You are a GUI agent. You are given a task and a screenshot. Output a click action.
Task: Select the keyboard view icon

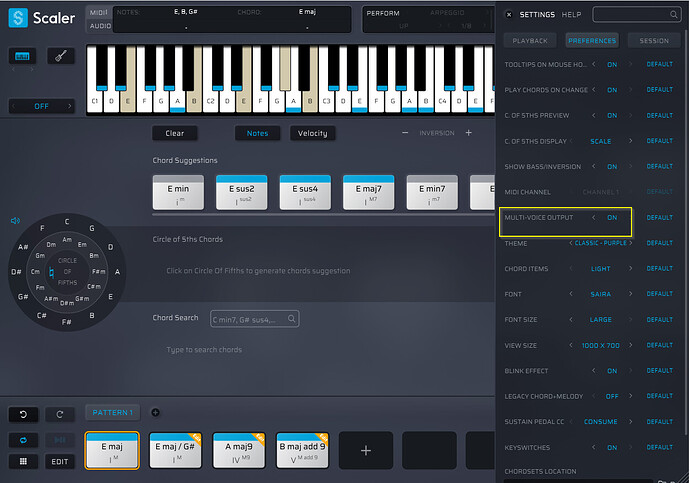22,56
